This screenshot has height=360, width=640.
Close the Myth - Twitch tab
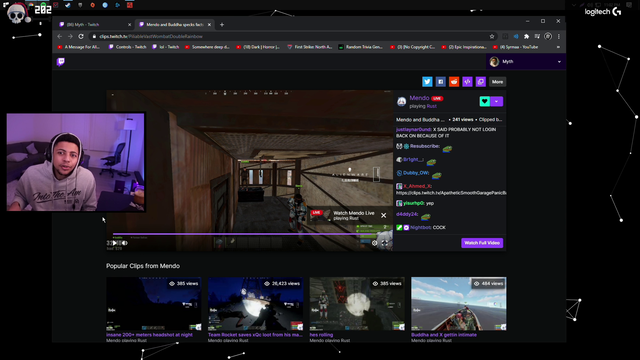129,24
